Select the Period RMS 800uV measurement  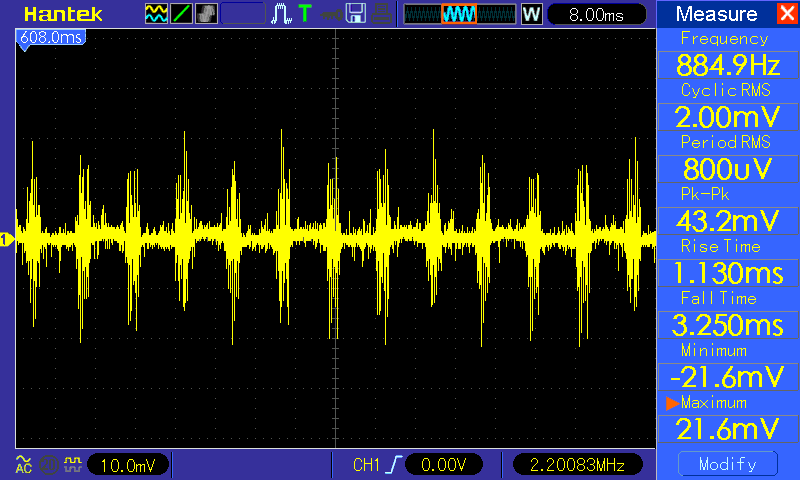tap(728, 158)
